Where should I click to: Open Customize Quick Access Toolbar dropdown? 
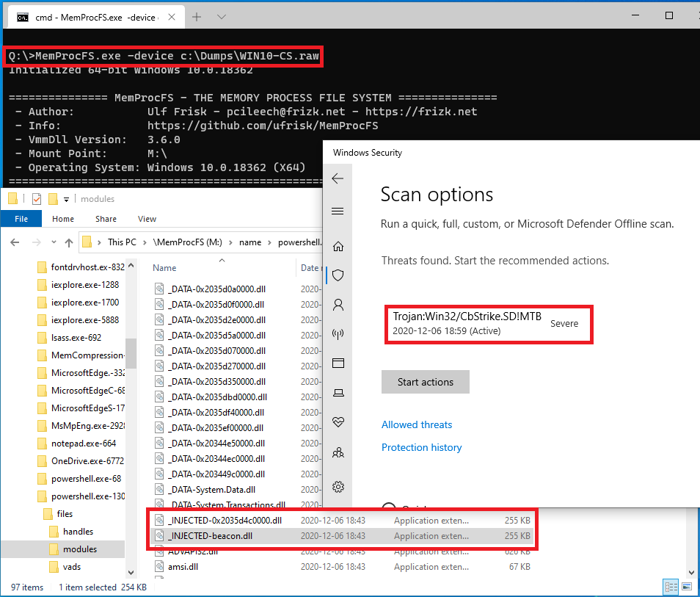[x=66, y=199]
